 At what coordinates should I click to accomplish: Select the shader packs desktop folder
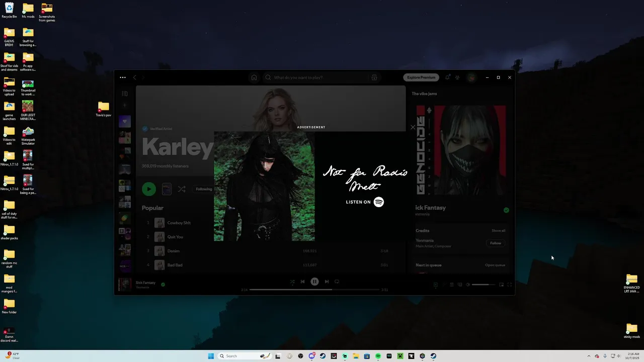(x=9, y=232)
